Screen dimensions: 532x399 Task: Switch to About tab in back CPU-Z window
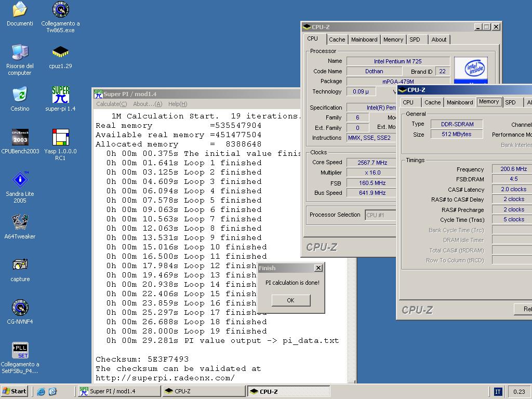[x=438, y=39]
